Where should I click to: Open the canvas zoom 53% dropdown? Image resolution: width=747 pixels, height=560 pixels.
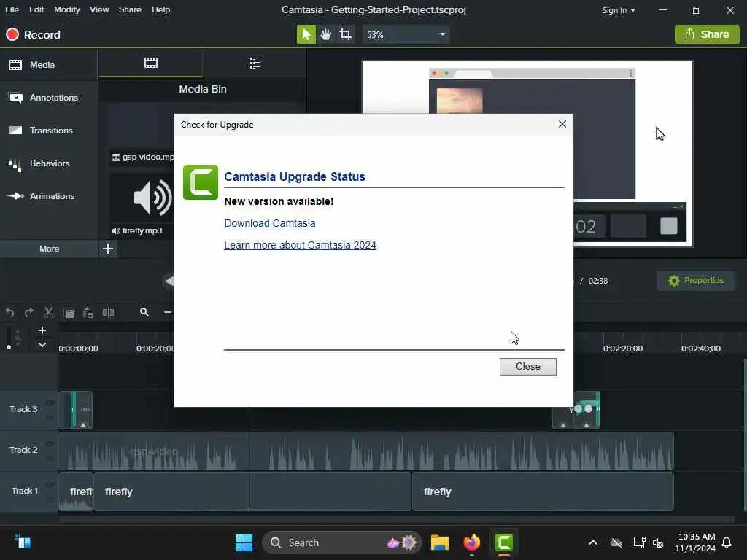click(406, 34)
